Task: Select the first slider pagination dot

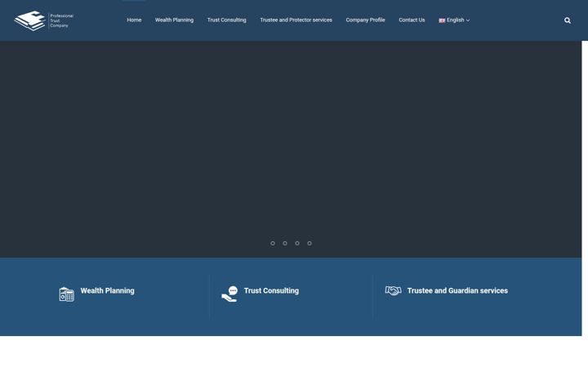Action: click(273, 244)
